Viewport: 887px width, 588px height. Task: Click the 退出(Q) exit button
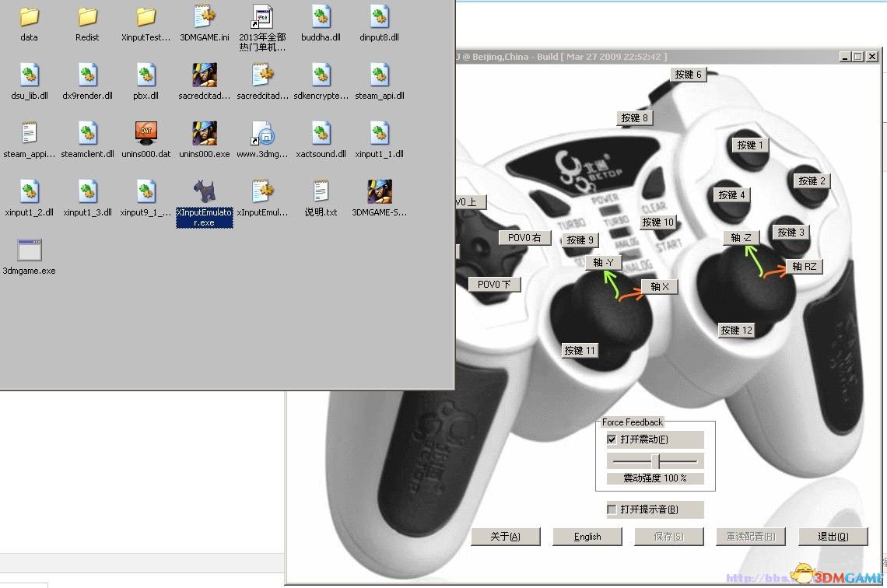[x=833, y=537]
